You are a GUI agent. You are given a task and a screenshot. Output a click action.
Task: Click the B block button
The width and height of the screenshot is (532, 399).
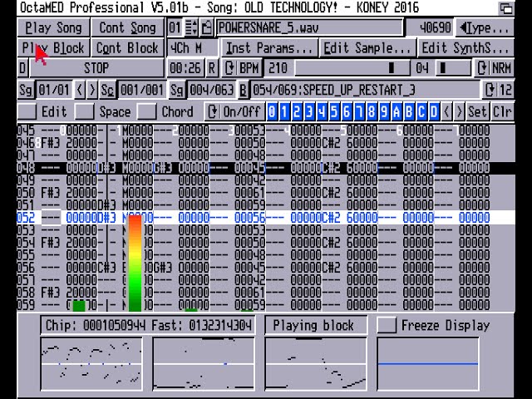244,90
